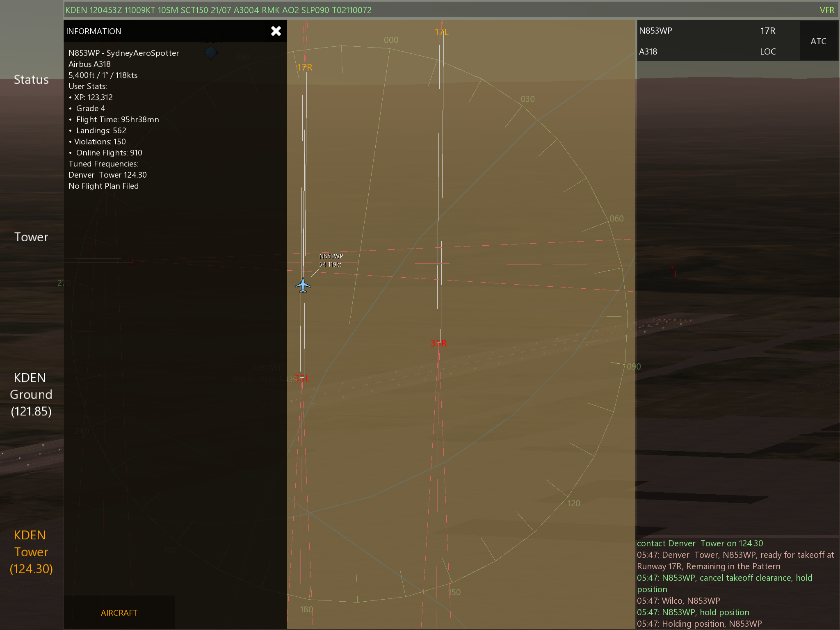Click the KDEN METAR weather bar

pos(218,10)
